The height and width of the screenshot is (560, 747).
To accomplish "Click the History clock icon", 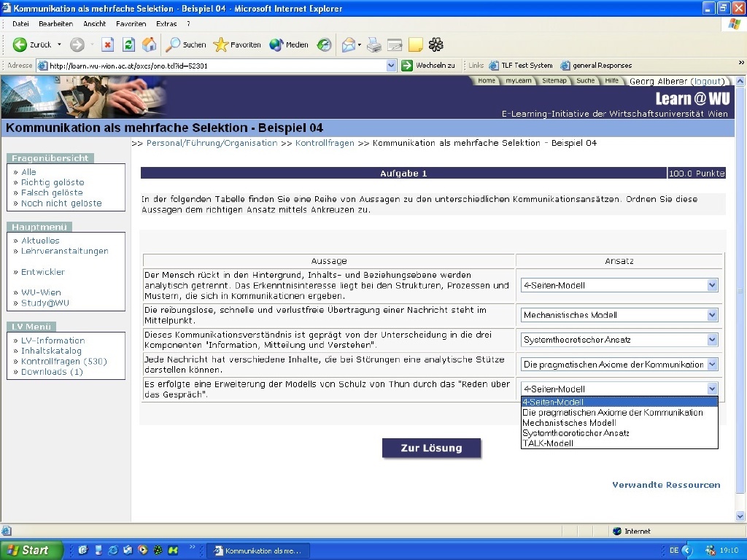I will point(324,44).
